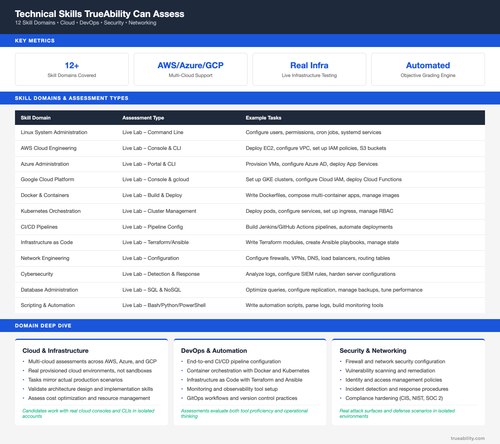Click 'Live Lab – Pipeline Config' cell
This screenshot has width=500, height=444.
pos(153,227)
